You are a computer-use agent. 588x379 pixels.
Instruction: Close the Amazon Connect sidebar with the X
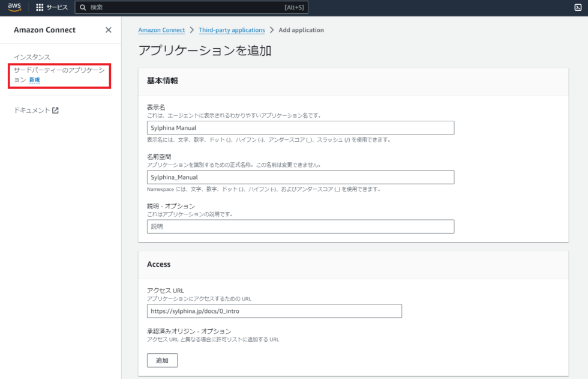pos(108,29)
